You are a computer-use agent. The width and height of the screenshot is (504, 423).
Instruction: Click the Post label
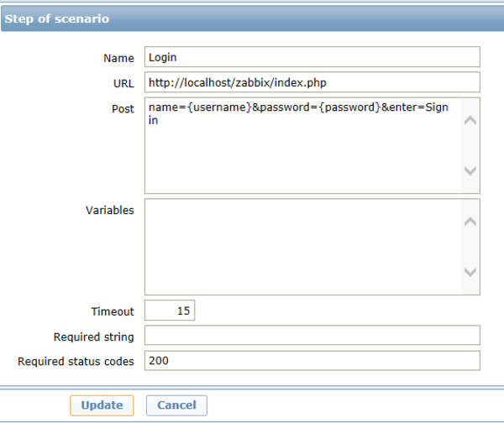(122, 109)
